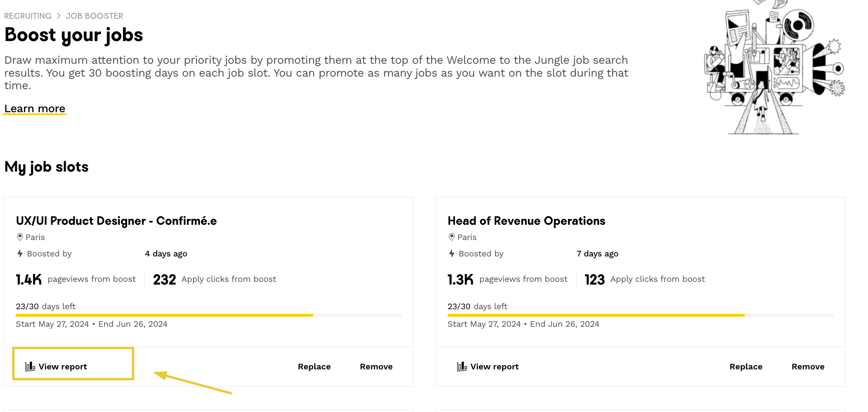Click the location pin on the Revenue Operations card
Image resolution: width=868 pixels, height=412 pixels.
click(452, 237)
